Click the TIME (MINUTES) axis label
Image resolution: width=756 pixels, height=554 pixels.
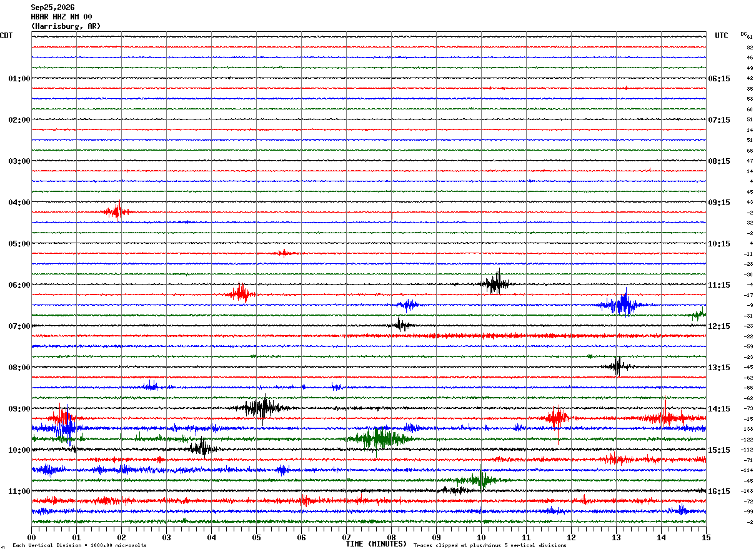point(376,544)
